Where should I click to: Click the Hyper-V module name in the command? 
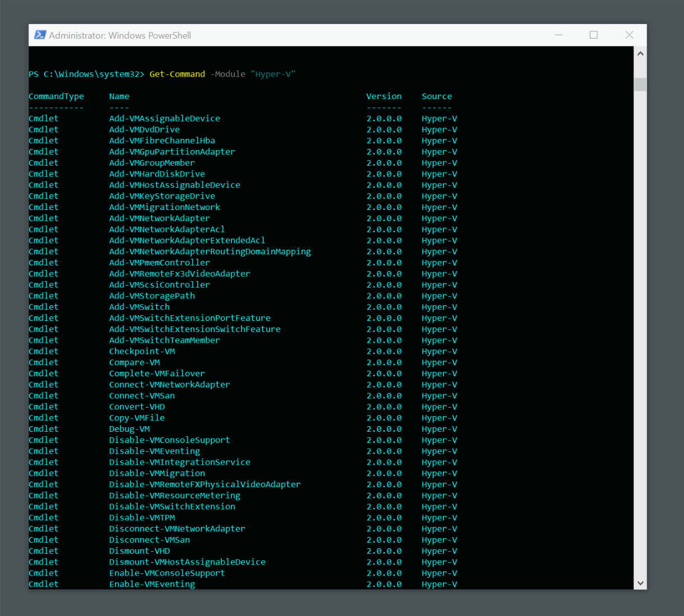click(273, 73)
